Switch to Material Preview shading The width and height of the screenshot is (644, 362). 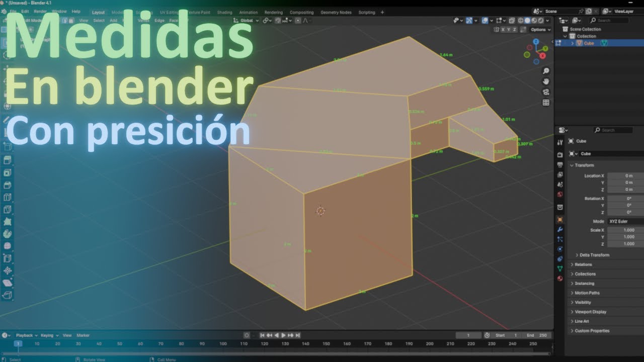coord(534,21)
